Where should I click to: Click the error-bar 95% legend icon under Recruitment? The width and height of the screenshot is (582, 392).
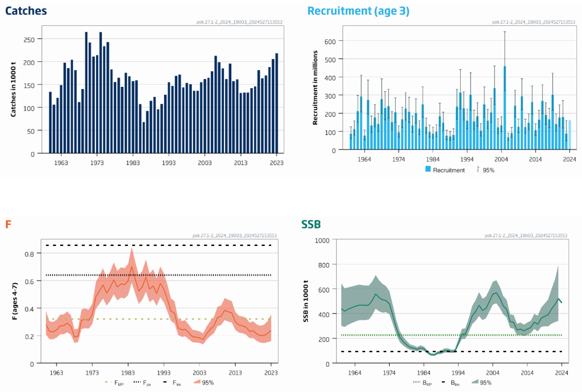[x=478, y=169]
